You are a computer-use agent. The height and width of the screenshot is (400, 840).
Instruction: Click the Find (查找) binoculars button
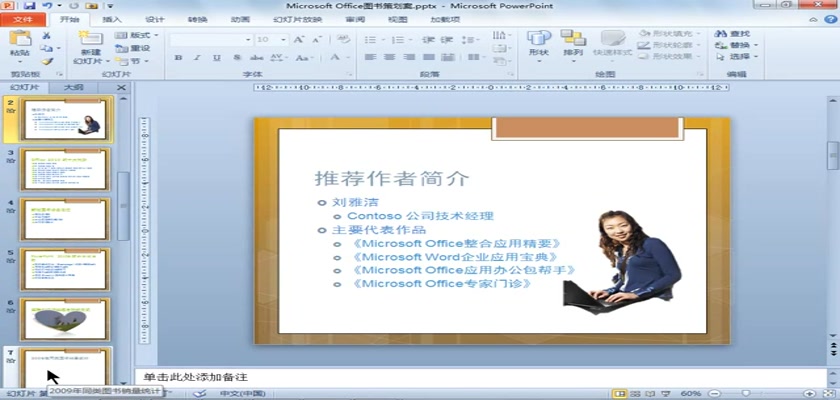click(x=732, y=34)
